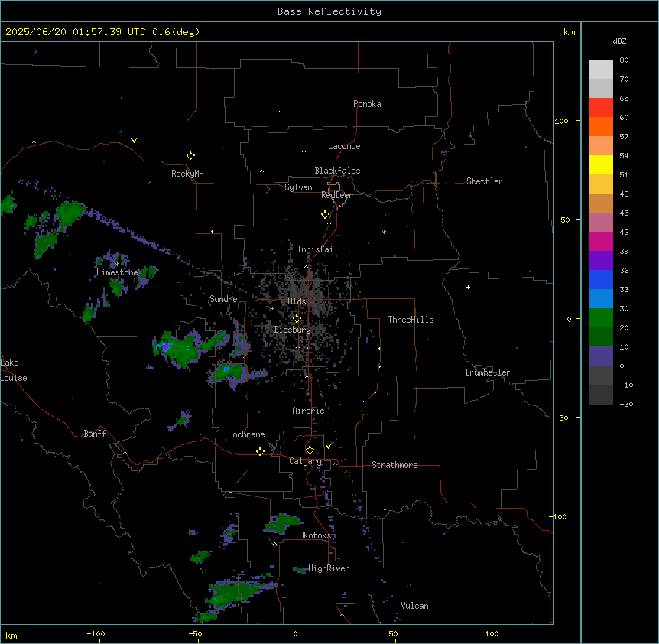Click the Stettler city label

coord(485,181)
